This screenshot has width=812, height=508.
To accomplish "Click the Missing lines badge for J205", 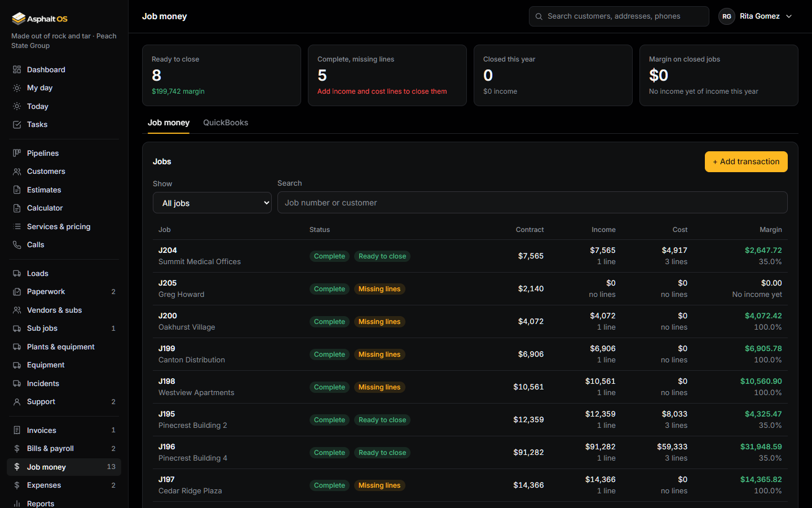I will tap(379, 289).
